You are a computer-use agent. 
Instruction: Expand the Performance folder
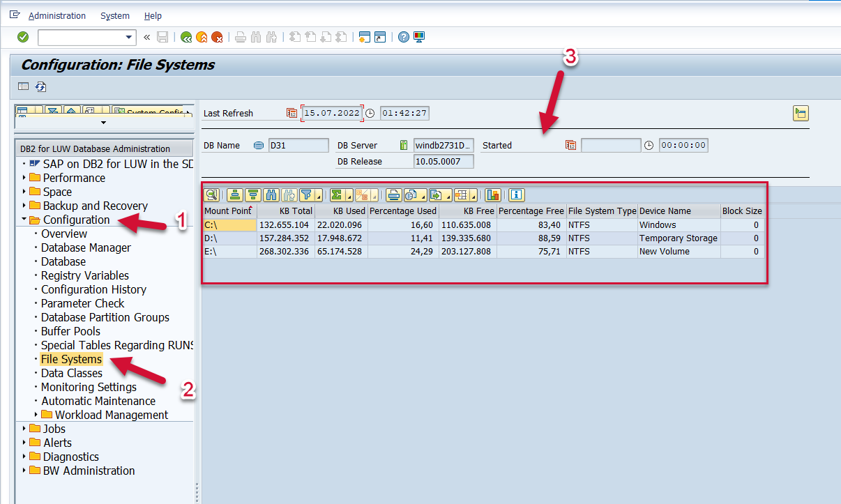pyautogui.click(x=24, y=178)
